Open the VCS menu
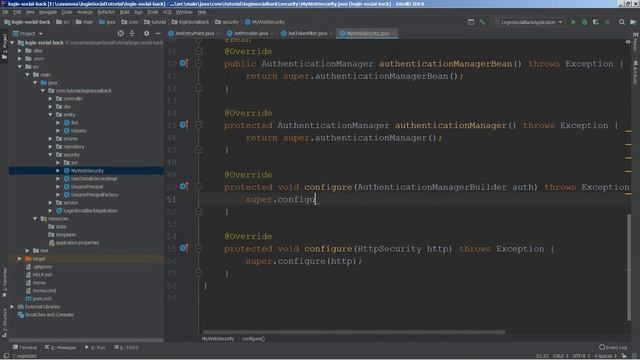The width and height of the screenshot is (640, 360). pyautogui.click(x=167, y=12)
